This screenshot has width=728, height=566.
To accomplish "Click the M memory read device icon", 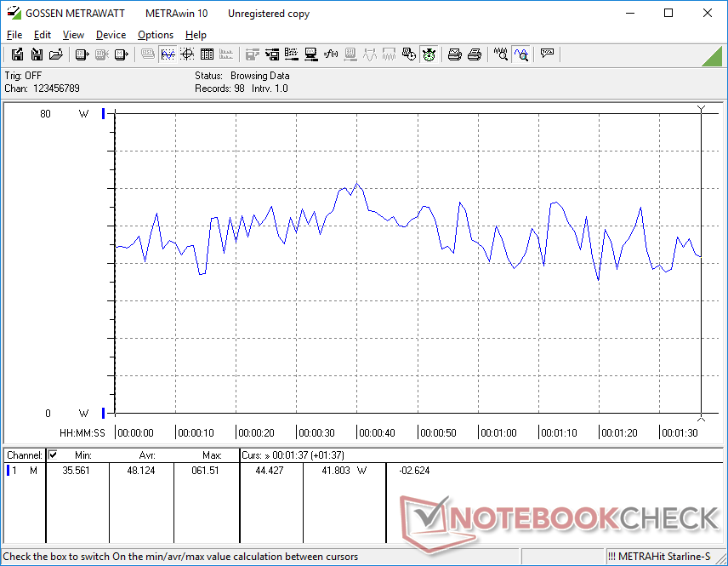I will (x=121, y=54).
